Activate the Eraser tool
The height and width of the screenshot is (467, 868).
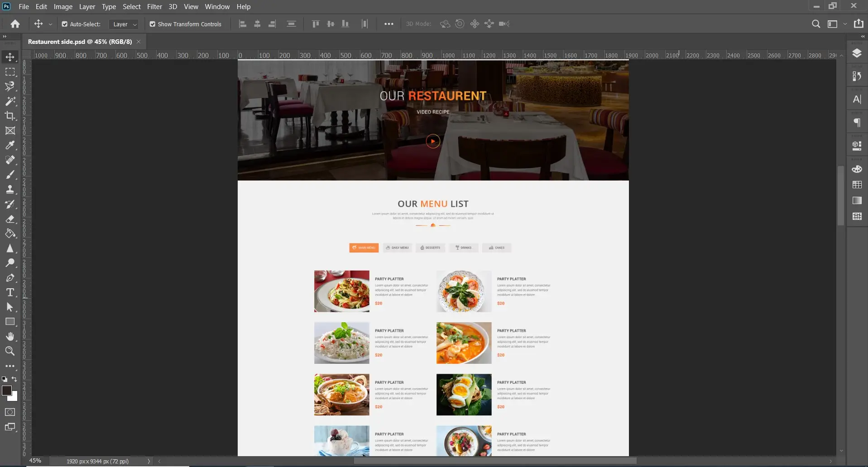click(10, 219)
